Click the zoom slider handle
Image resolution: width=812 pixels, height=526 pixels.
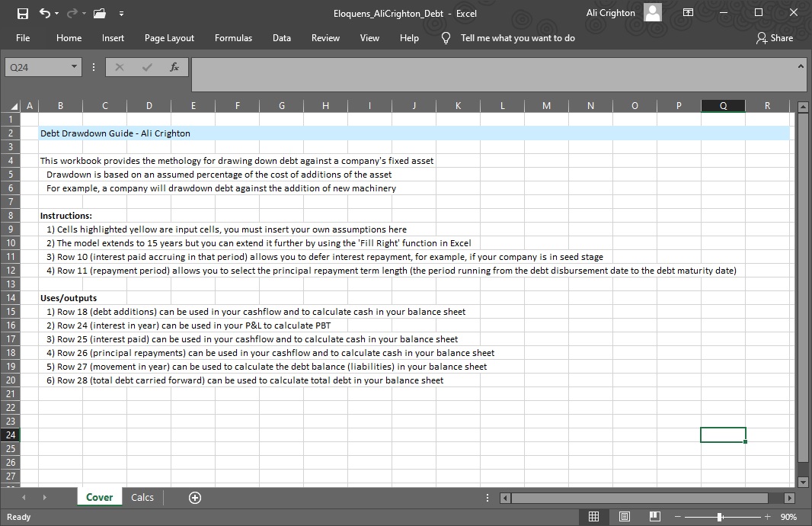coord(720,517)
